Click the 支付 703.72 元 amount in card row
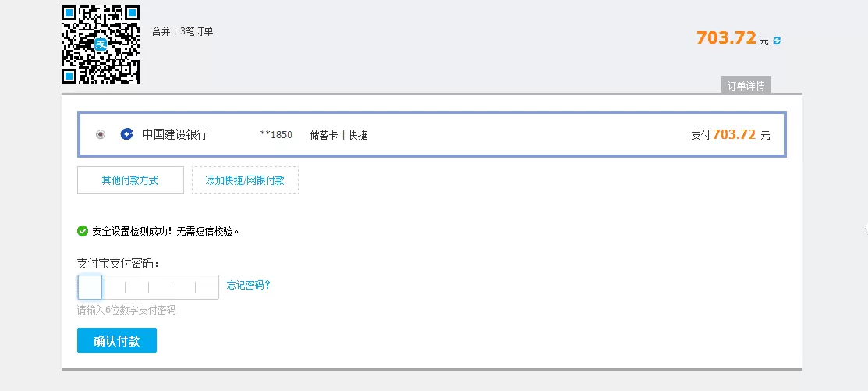This screenshot has height=391, width=868. point(730,134)
